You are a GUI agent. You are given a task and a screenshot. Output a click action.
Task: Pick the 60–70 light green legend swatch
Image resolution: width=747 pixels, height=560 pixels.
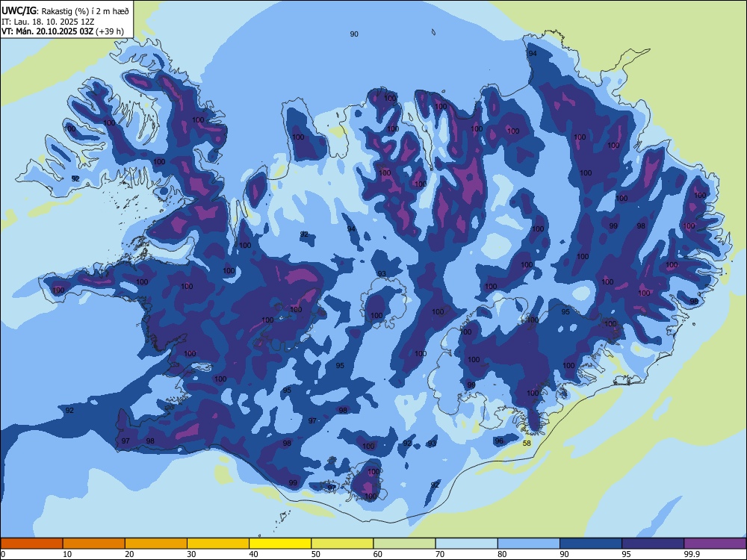404,544
